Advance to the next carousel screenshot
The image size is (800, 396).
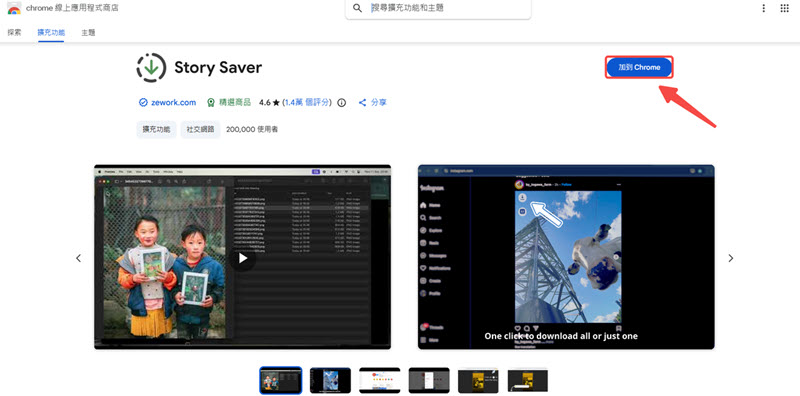coord(731,258)
